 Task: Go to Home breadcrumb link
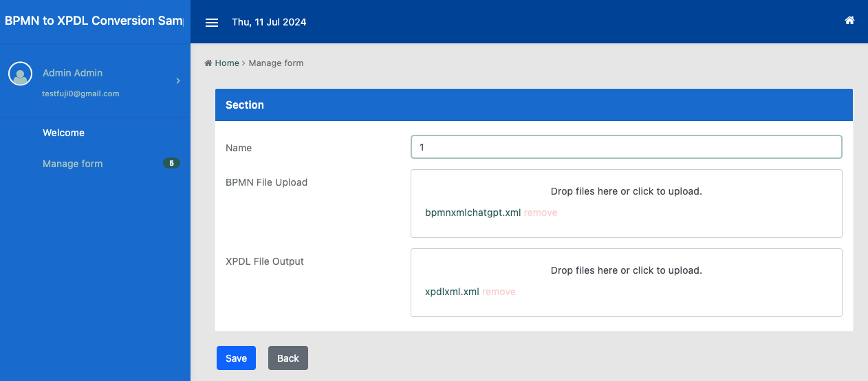pos(227,63)
